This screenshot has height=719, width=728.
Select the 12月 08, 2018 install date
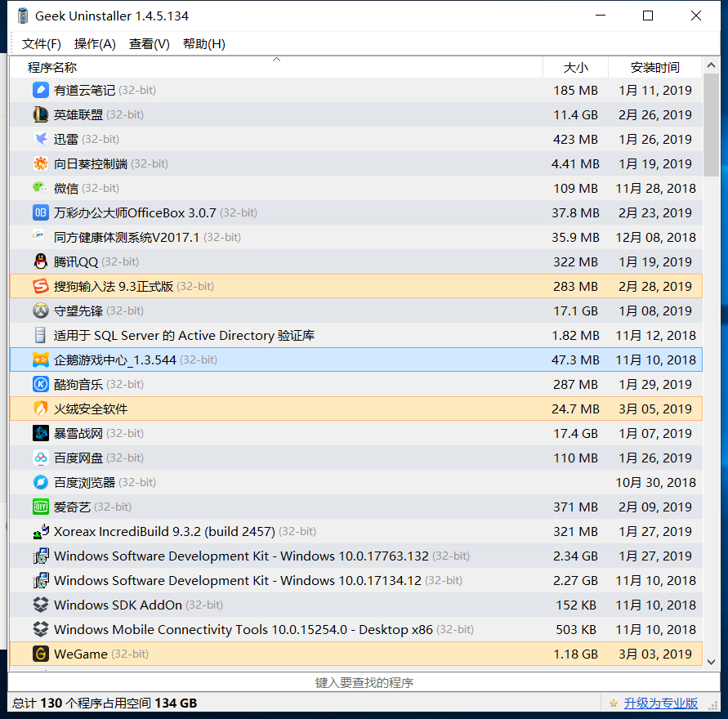tap(655, 237)
